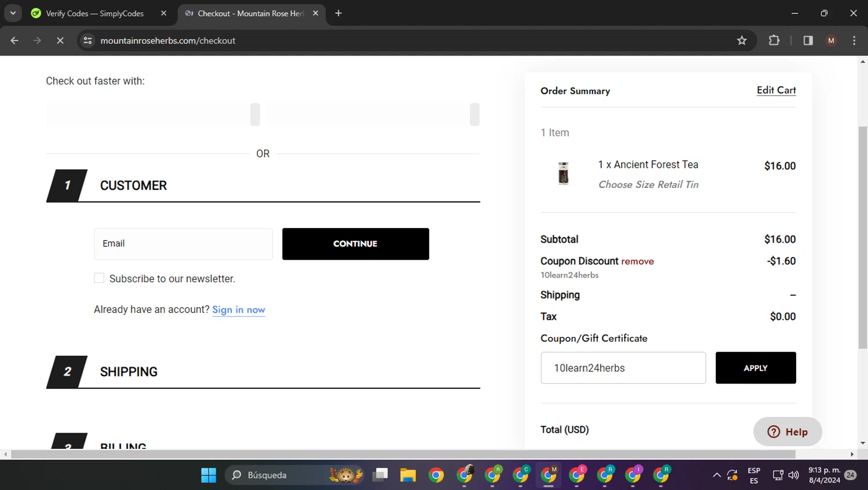Go forward in browser history
868x490 pixels.
[x=37, y=40]
